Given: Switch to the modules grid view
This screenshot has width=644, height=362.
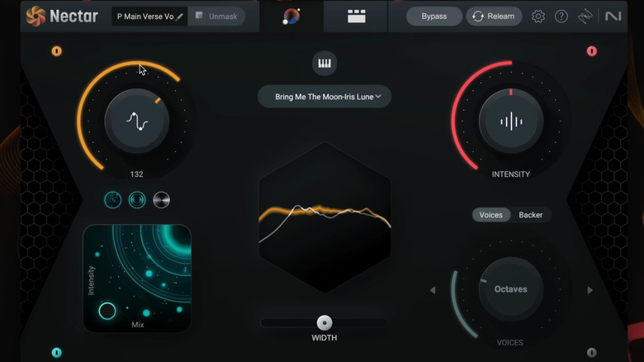Looking at the screenshot, I should tap(356, 17).
